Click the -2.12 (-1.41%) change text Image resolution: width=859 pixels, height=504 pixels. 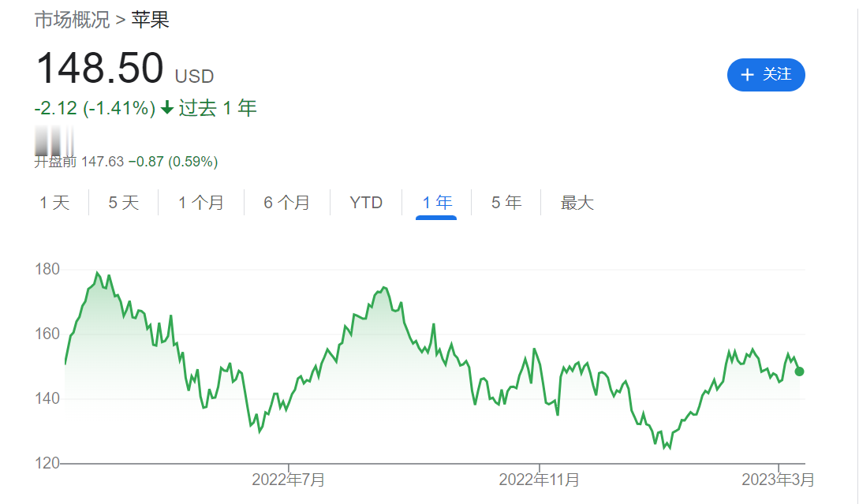[95, 108]
